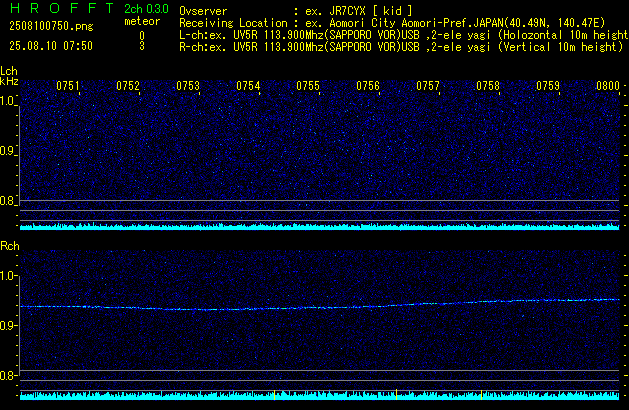Viewport: 629px width, 410px height.
Task: Click the 0755 time marker
Action: pyautogui.click(x=308, y=86)
